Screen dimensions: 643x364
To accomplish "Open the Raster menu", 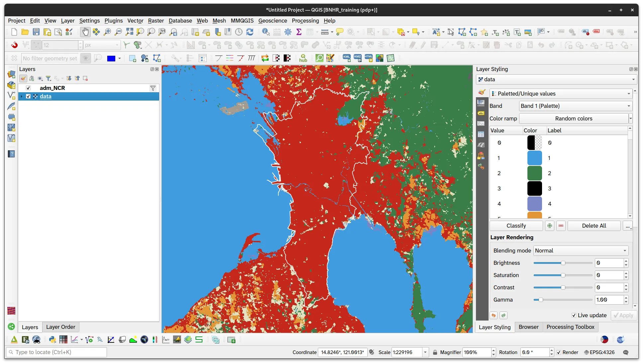I will point(156,21).
